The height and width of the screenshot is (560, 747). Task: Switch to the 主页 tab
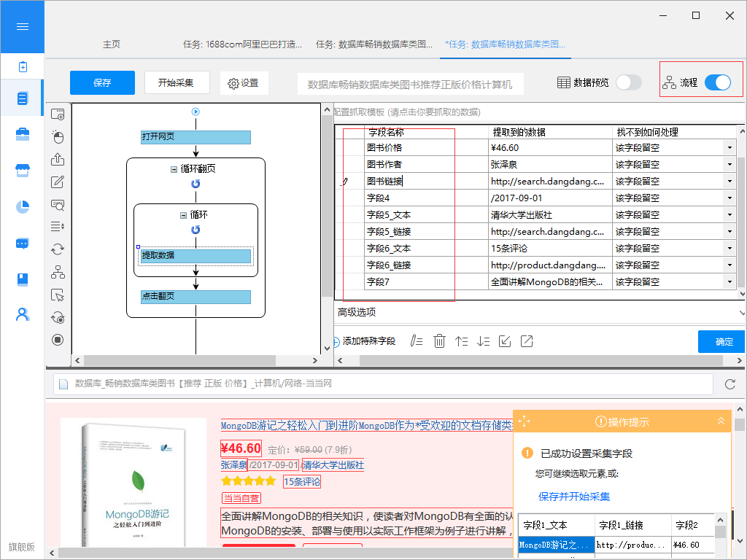pos(112,44)
